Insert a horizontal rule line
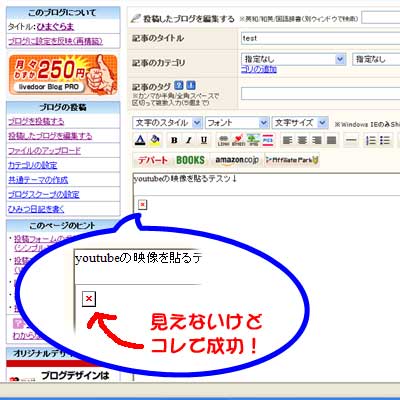Viewport: 400px width, 400px height. pos(351,140)
